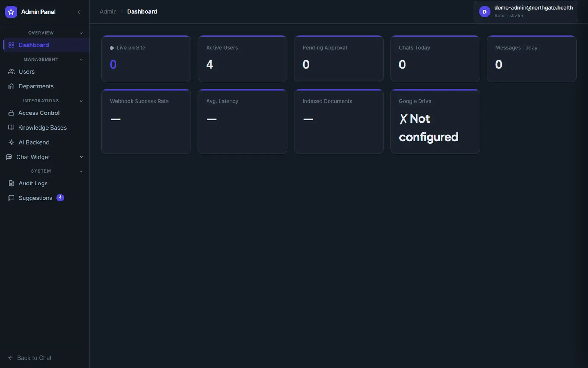Open the Users page label

pyautogui.click(x=26, y=71)
